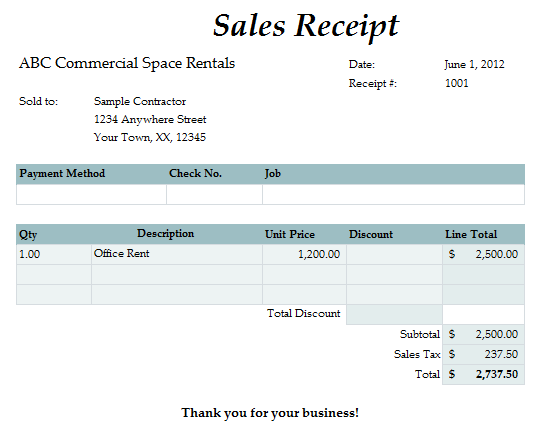Click the empty cell under Job
The width and height of the screenshot is (540, 428).
(x=394, y=195)
